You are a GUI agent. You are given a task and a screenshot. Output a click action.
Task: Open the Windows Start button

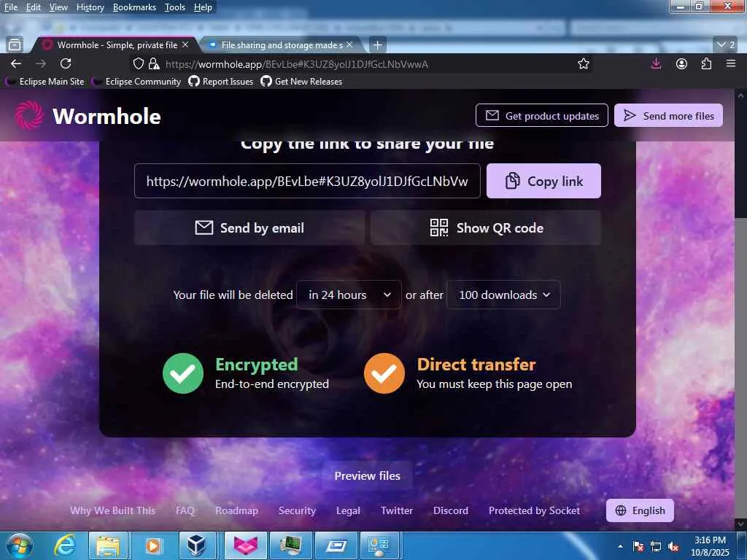19,545
